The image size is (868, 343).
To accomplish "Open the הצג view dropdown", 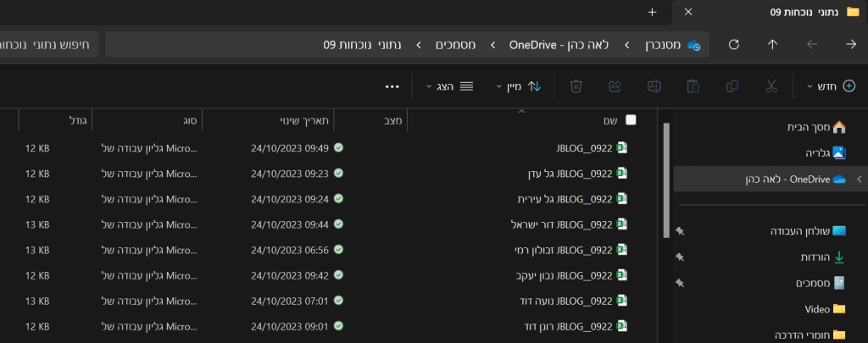I will pyautogui.click(x=449, y=86).
